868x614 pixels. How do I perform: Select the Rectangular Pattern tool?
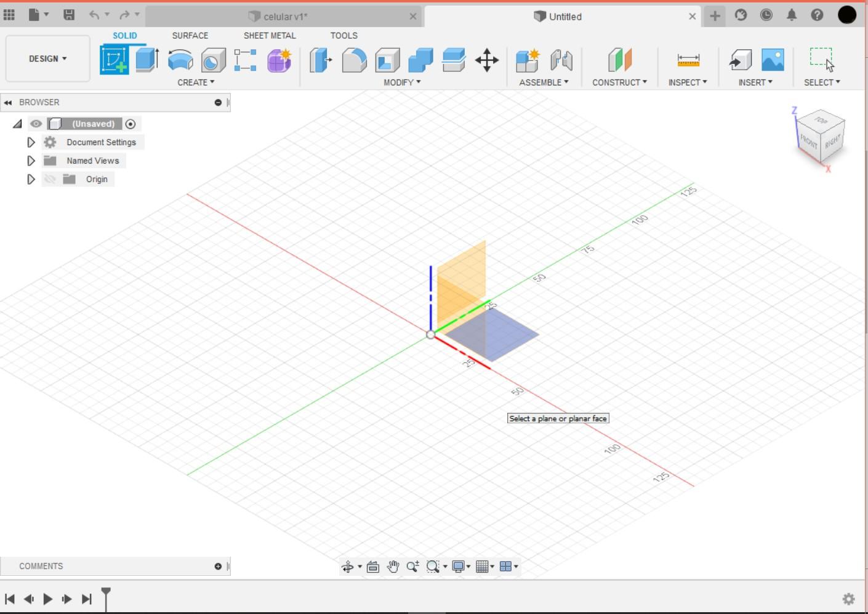[x=245, y=60]
